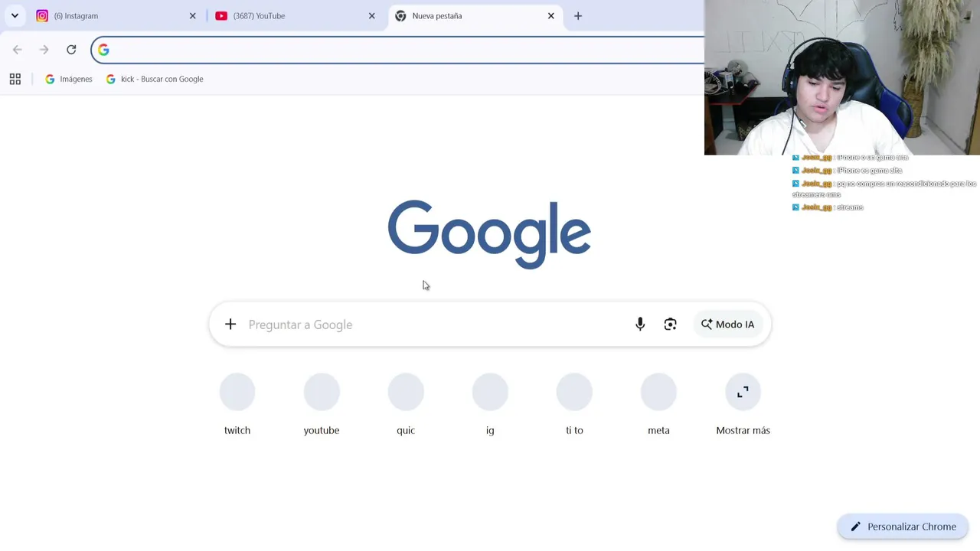Image resolution: width=980 pixels, height=551 pixels.
Task: Open Modo IA button
Action: (727, 324)
